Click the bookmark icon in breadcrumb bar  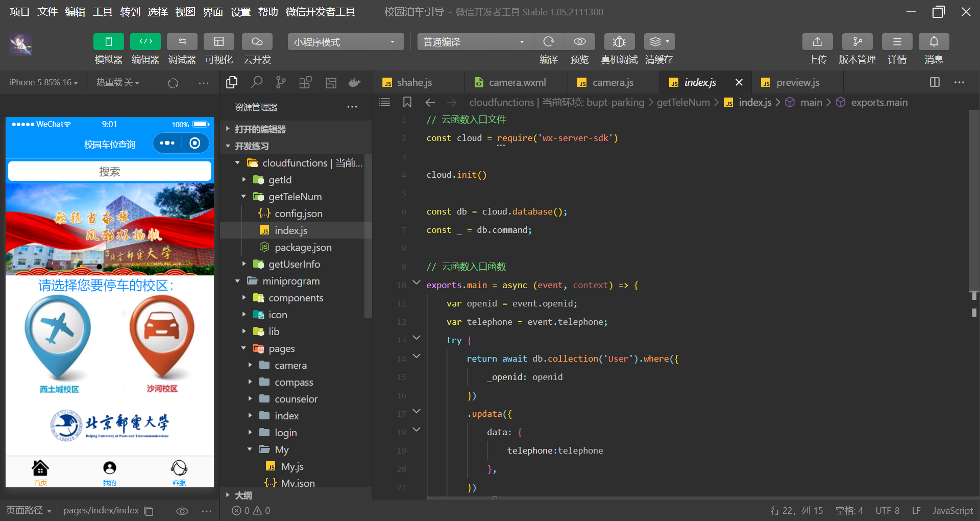tap(407, 102)
